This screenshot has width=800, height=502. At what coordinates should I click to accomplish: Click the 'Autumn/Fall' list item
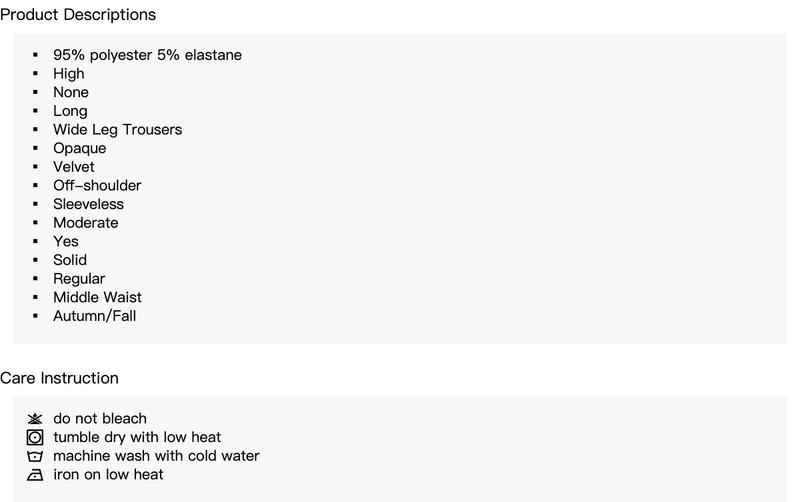[x=95, y=316]
